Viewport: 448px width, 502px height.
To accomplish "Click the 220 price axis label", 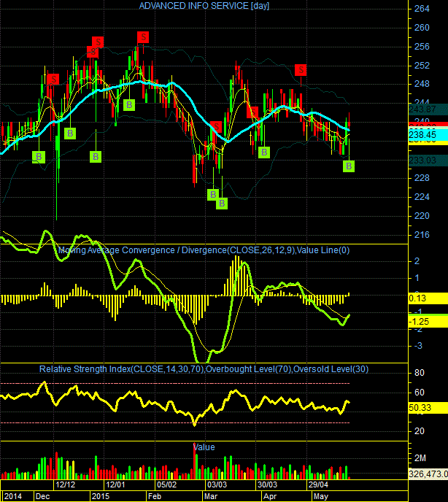I will tap(422, 216).
